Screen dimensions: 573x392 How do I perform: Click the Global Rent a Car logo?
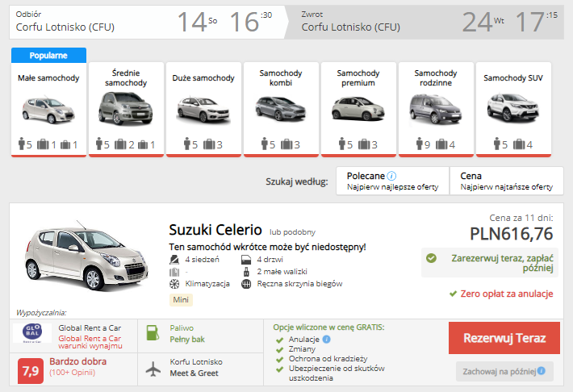pyautogui.click(x=32, y=333)
